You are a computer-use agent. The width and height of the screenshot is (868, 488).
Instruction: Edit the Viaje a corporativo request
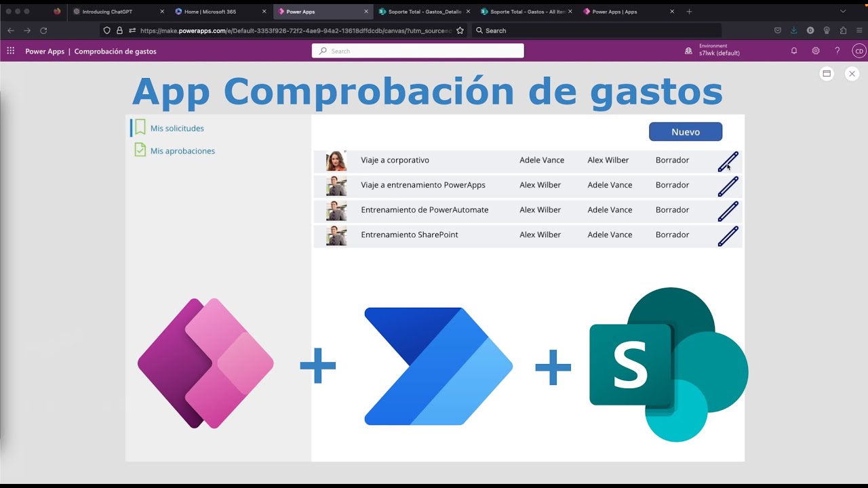(728, 161)
